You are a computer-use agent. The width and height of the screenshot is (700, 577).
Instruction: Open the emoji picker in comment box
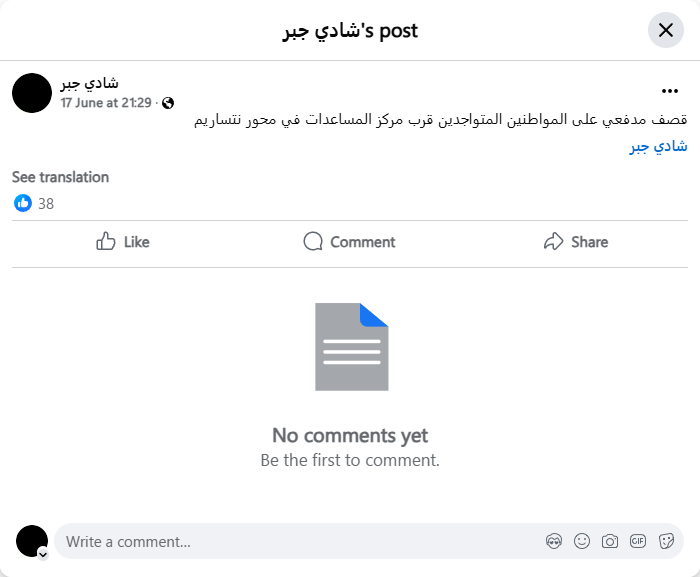582,541
